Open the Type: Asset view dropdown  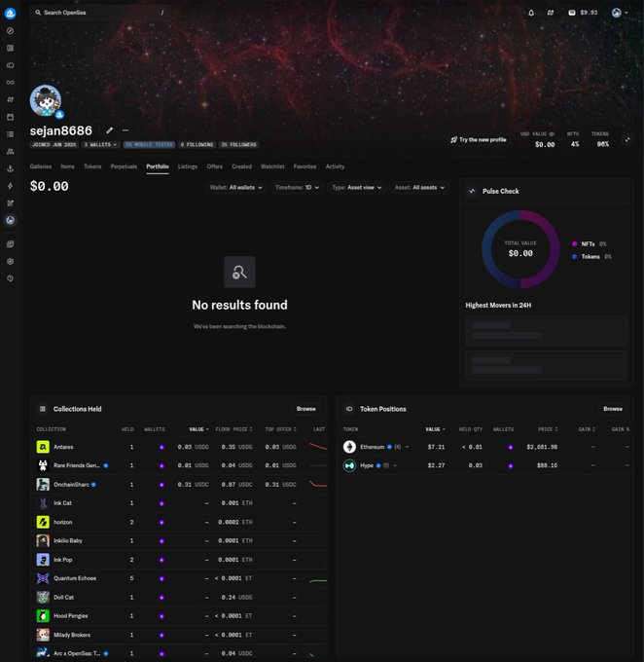click(x=357, y=188)
